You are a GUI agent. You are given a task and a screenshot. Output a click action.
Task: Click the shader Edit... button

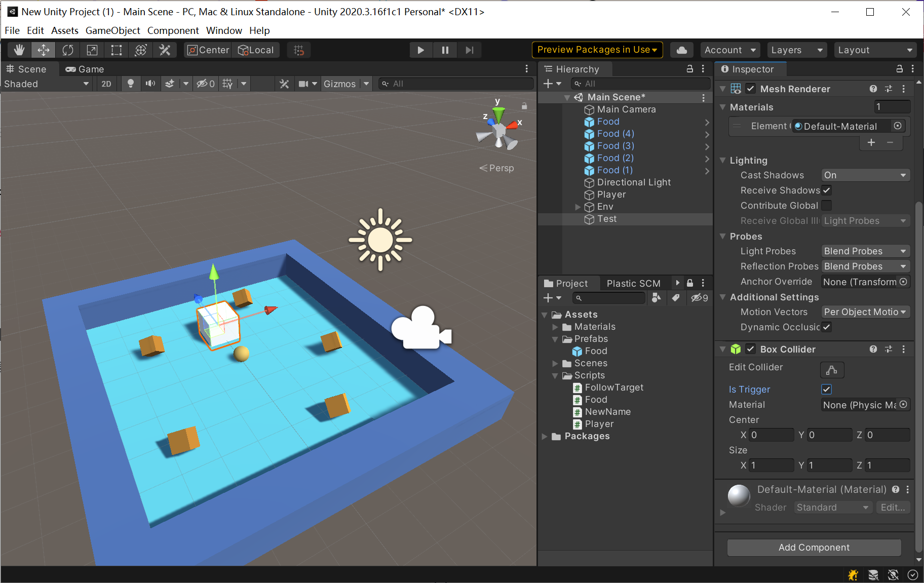893,508
